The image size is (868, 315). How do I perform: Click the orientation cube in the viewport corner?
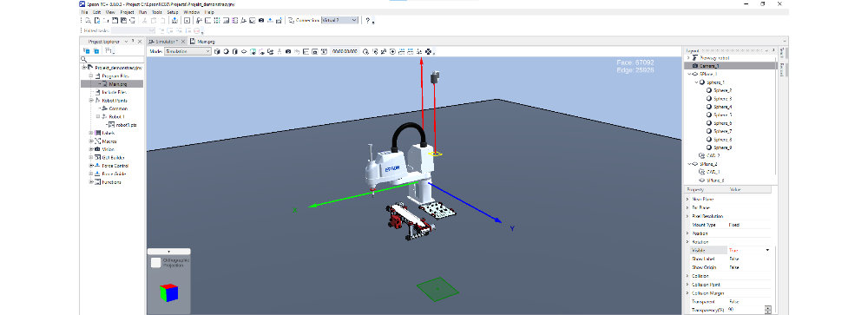[x=169, y=292]
